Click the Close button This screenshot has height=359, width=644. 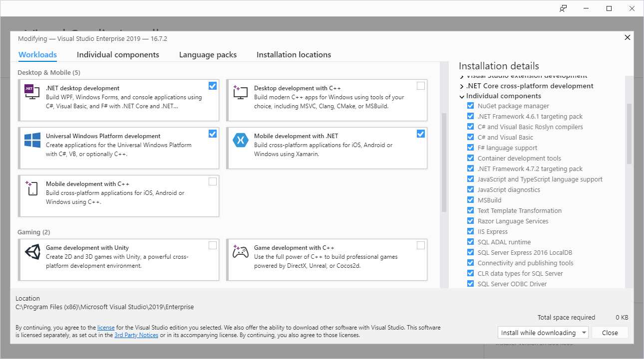610,332
